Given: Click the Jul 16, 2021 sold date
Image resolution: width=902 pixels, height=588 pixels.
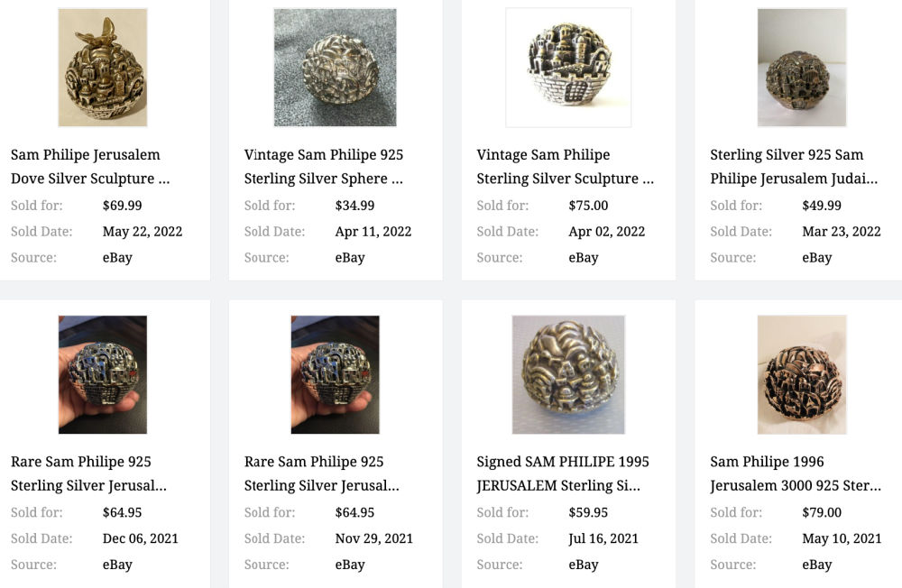Looking at the screenshot, I should 603,538.
